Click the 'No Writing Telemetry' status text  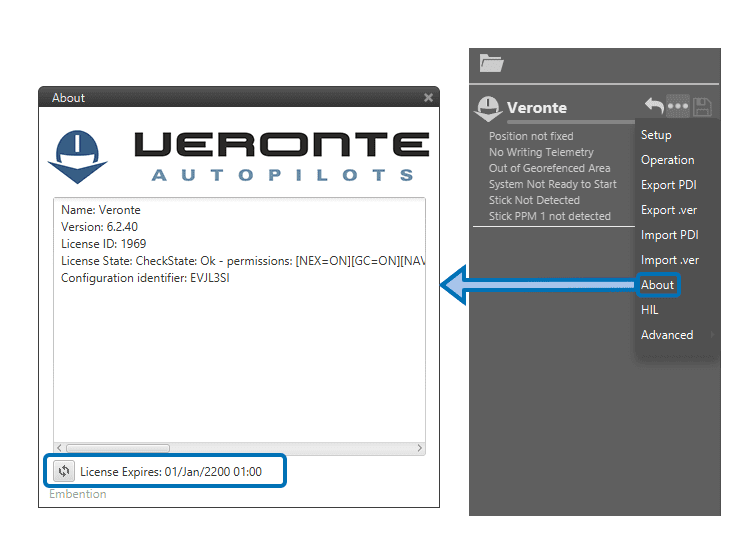[x=540, y=152]
